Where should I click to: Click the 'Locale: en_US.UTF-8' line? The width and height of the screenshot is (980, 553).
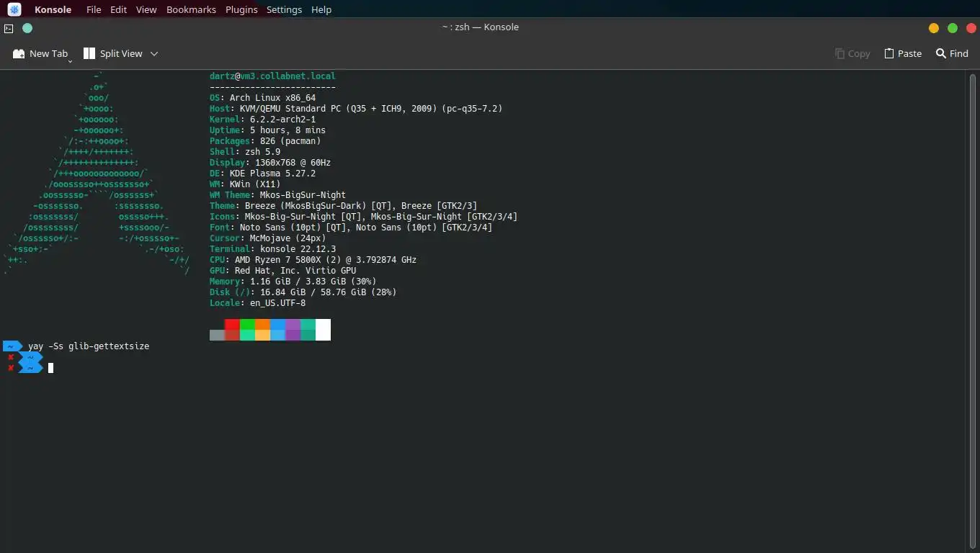pyautogui.click(x=257, y=303)
